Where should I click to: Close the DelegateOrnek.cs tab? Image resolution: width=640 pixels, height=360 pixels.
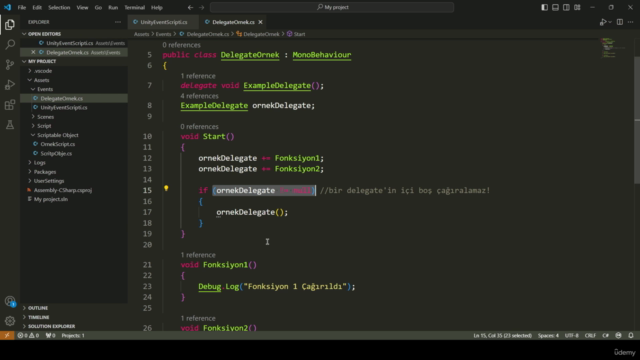click(x=260, y=22)
